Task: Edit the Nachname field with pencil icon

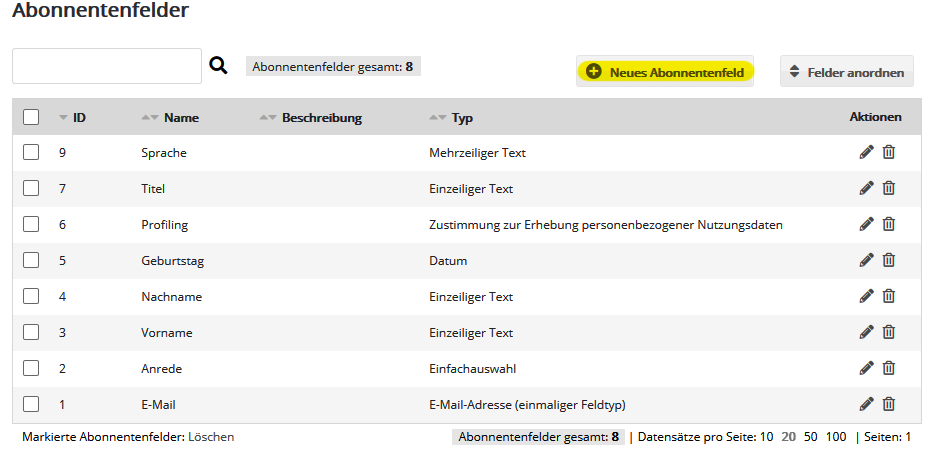Action: [x=866, y=296]
